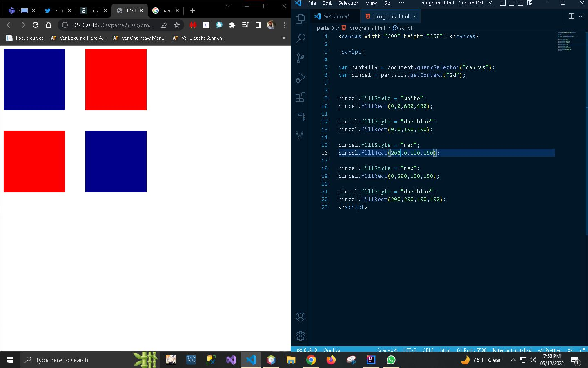Image resolution: width=588 pixels, height=368 pixels.
Task: Open the Customize Layout icon
Action: click(x=530, y=3)
